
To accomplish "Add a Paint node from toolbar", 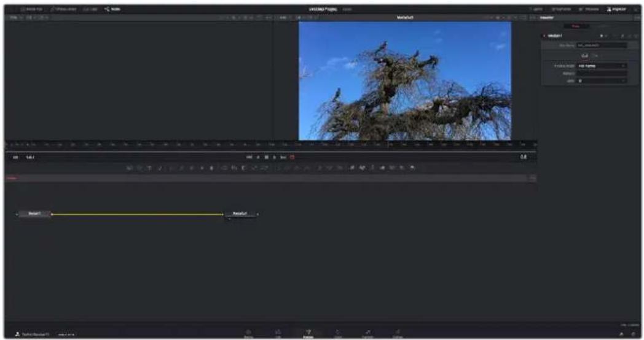I will click(160, 168).
